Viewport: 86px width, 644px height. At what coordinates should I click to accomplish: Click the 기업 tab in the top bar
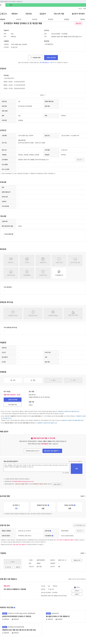point(11,5)
